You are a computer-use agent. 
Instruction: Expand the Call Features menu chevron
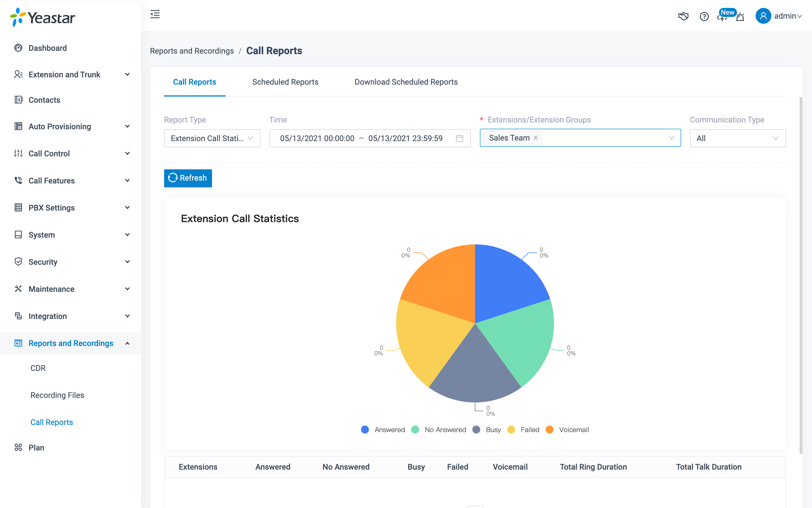pos(127,180)
